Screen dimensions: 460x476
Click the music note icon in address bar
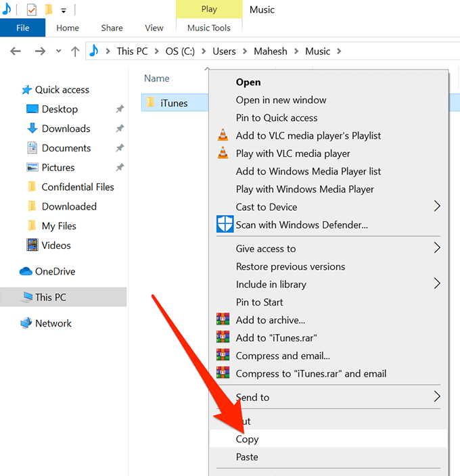pos(94,51)
